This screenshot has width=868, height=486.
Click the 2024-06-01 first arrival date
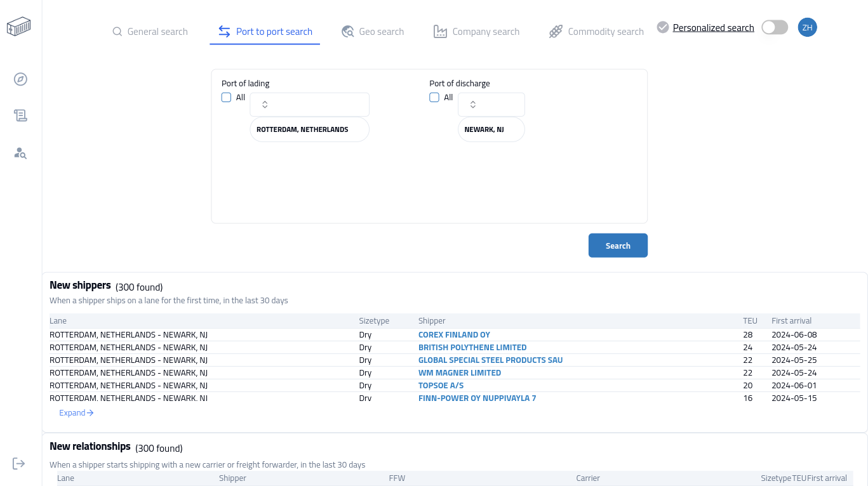pos(794,386)
